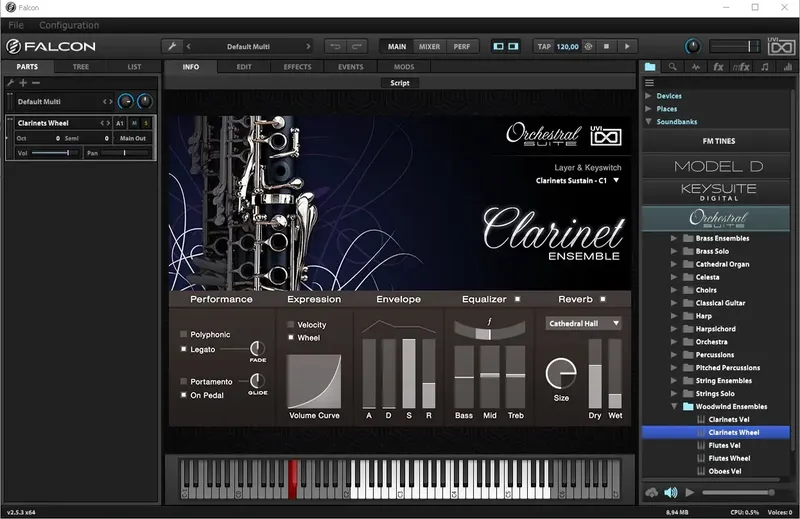Expand the String Ensembles folder
This screenshot has width=800, height=519.
[x=673, y=381]
